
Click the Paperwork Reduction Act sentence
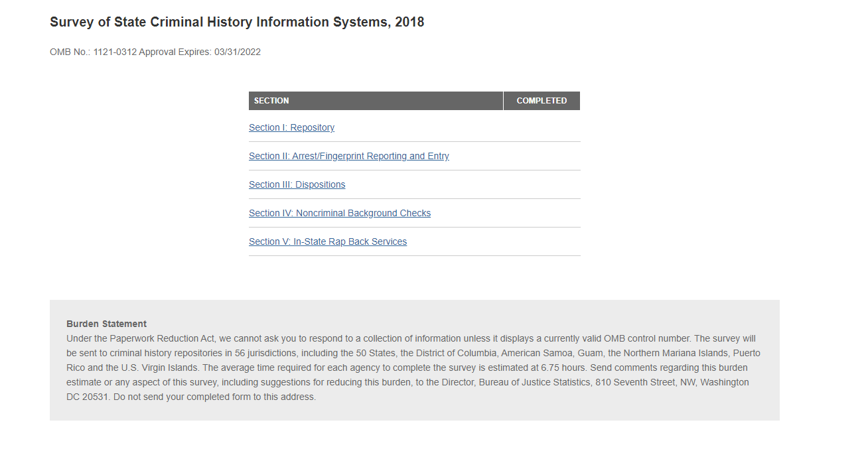[x=265, y=338]
